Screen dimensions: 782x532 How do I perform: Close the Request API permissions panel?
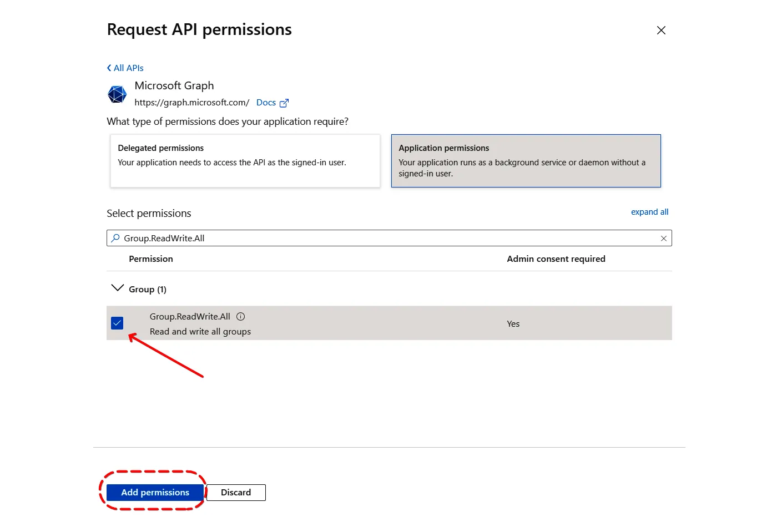tap(660, 31)
